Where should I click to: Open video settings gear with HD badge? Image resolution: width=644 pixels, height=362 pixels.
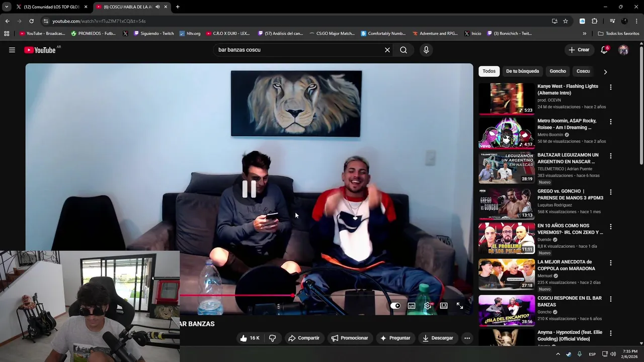(x=428, y=305)
